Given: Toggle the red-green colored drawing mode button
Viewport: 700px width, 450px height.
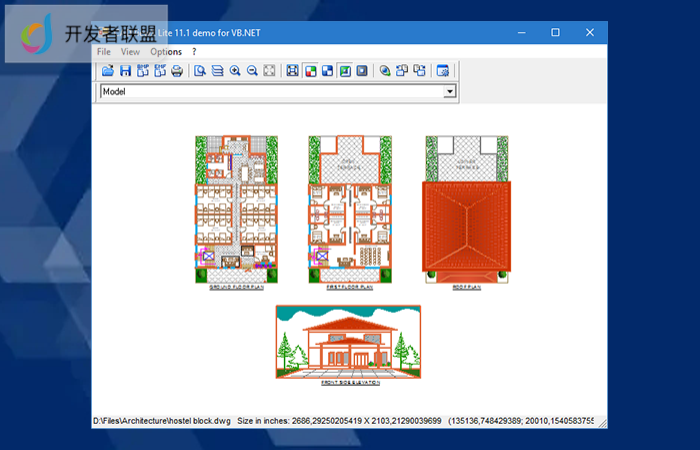Looking at the screenshot, I should pyautogui.click(x=310, y=71).
